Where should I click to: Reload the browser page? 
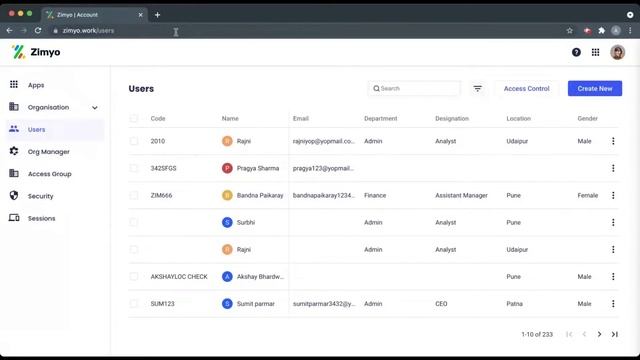pos(38,31)
